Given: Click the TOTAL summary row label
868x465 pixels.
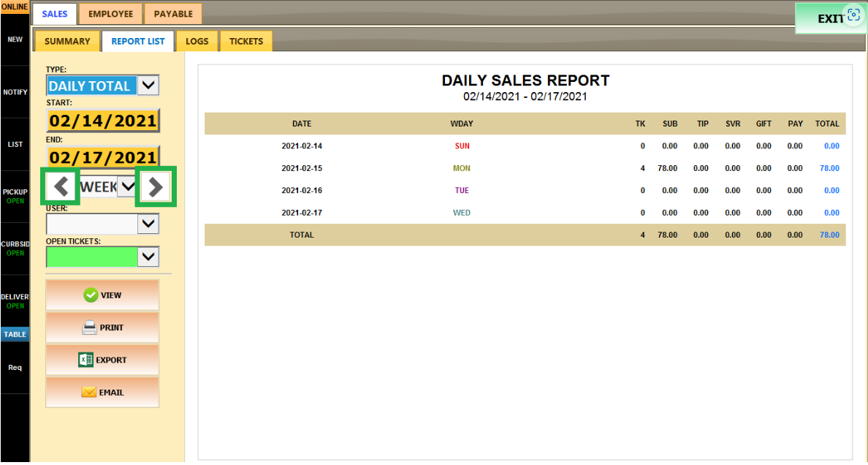Looking at the screenshot, I should [x=302, y=235].
